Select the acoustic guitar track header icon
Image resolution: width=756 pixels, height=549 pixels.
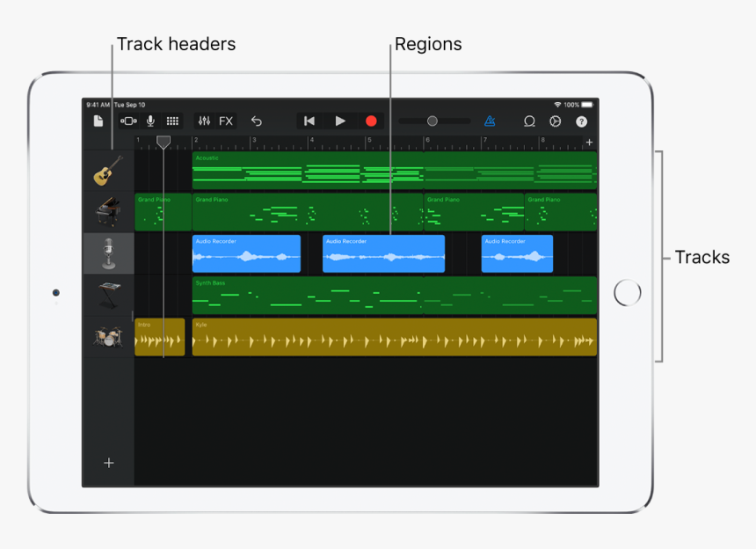(x=107, y=171)
